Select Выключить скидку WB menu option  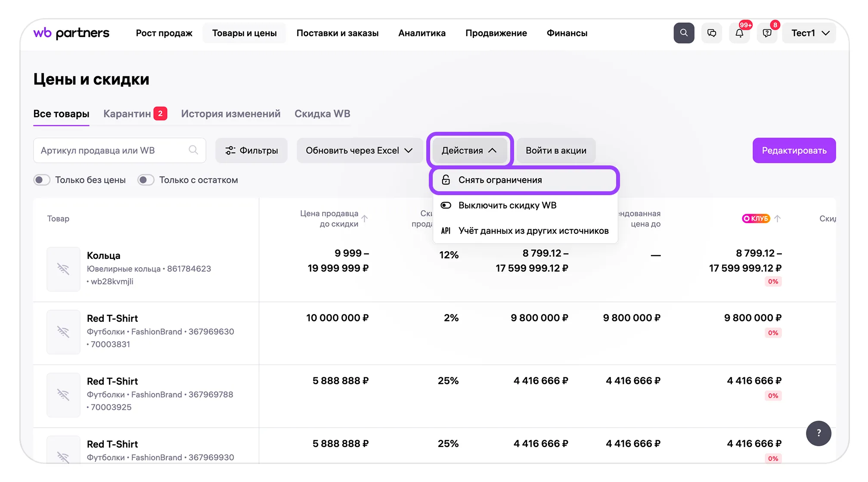[x=507, y=205]
